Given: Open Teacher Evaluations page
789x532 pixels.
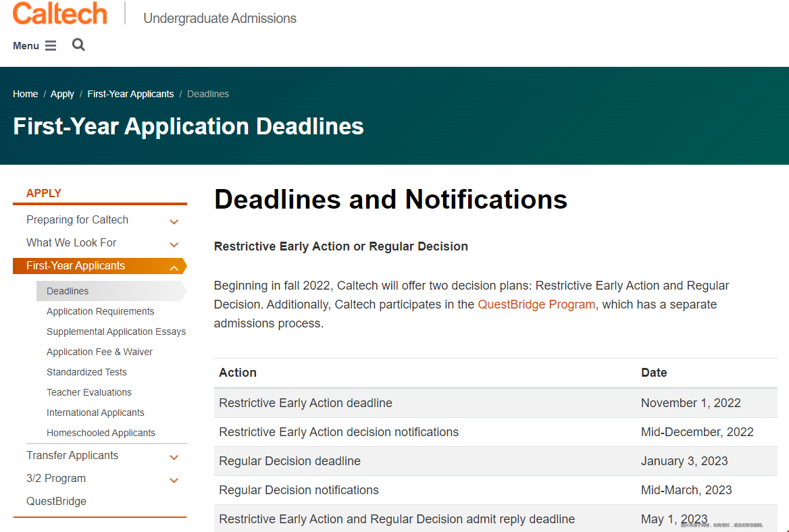Looking at the screenshot, I should coord(89,392).
